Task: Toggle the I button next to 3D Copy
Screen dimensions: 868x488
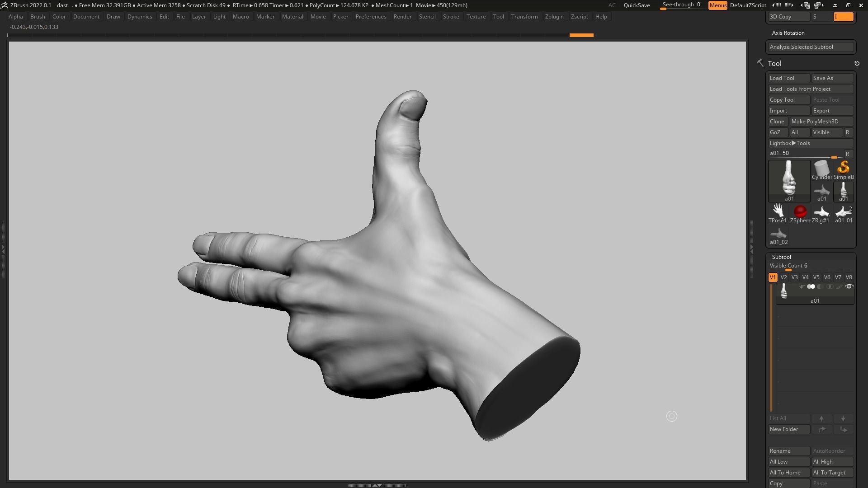Action: coord(843,17)
